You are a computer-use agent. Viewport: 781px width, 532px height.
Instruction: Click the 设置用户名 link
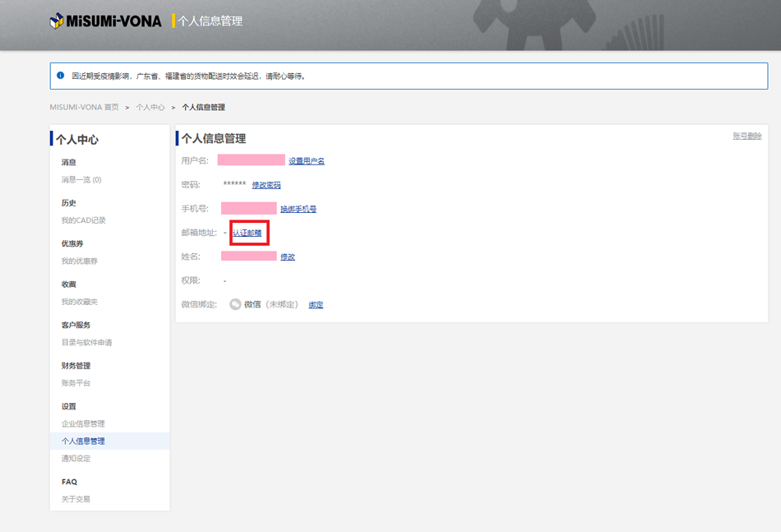(307, 161)
